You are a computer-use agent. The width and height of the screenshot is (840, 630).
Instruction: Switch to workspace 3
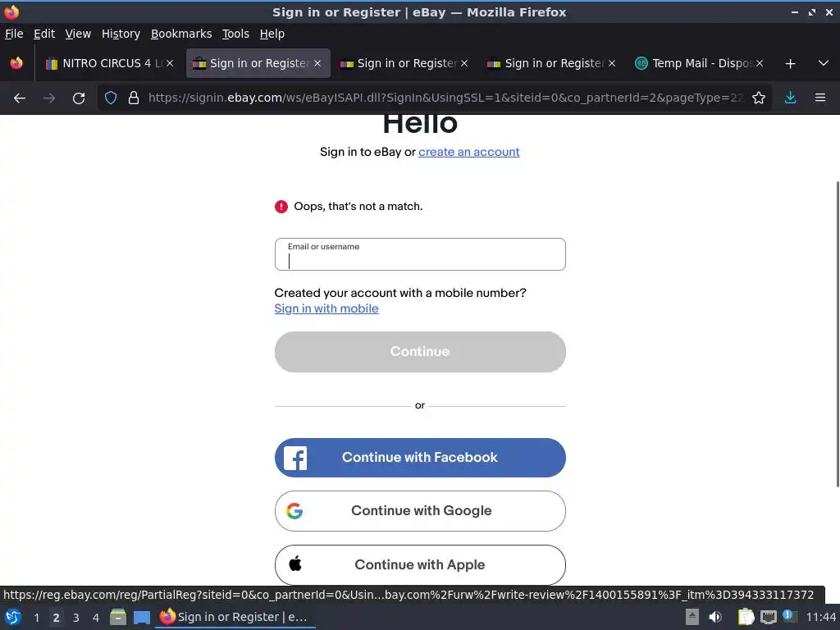pos(76,618)
